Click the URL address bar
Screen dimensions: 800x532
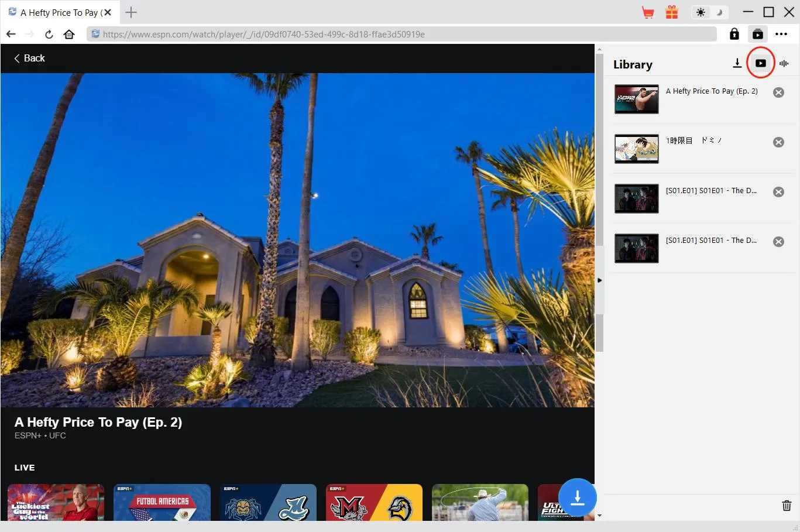404,34
